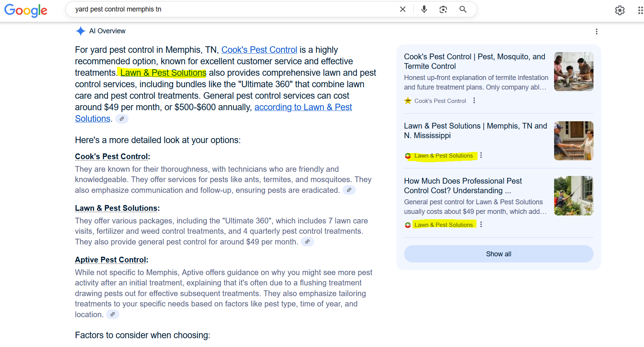Click in the Google search input field

pos(230,10)
